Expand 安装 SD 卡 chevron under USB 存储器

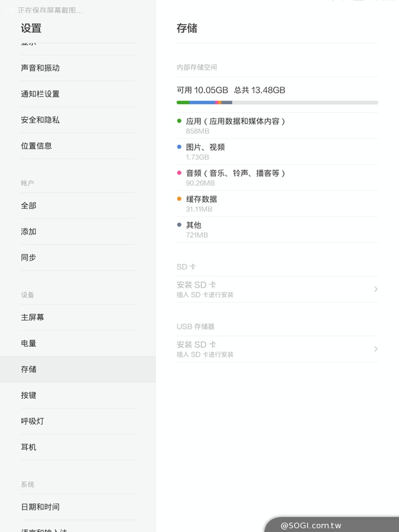[x=376, y=349]
